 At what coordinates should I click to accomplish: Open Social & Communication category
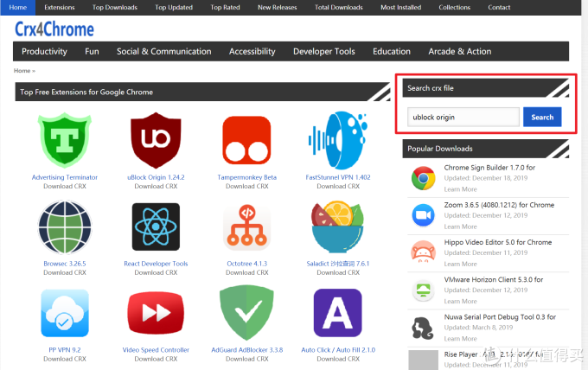pyautogui.click(x=164, y=51)
